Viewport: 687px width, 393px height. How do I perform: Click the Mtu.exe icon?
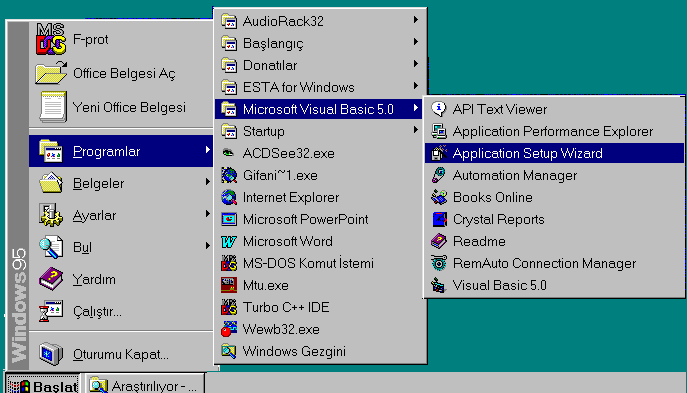229,285
